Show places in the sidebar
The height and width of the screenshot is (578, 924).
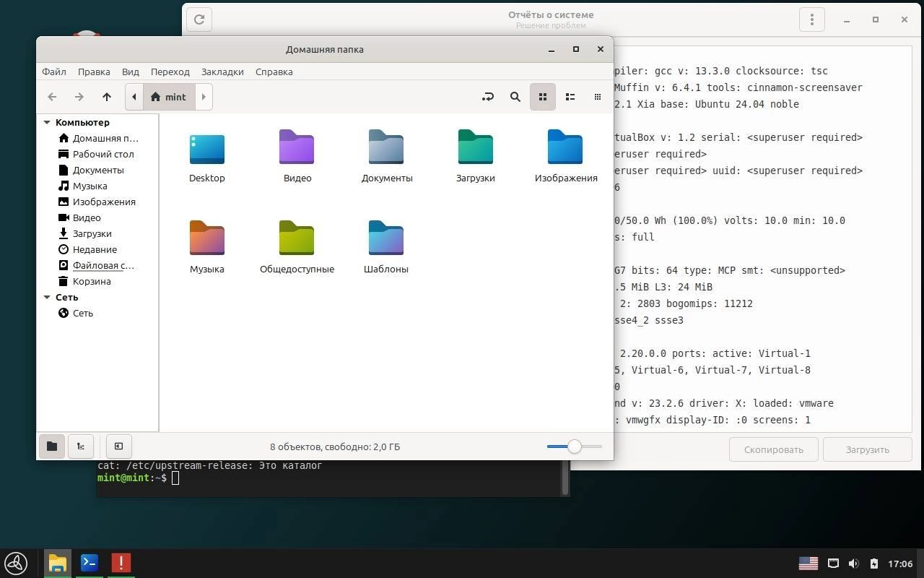click(52, 447)
